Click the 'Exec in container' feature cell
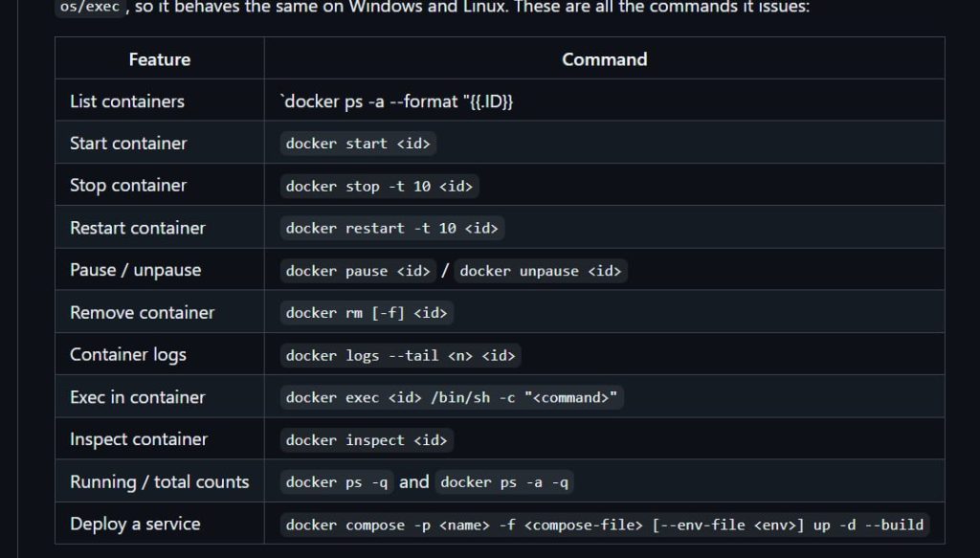The image size is (980, 558). click(x=160, y=397)
